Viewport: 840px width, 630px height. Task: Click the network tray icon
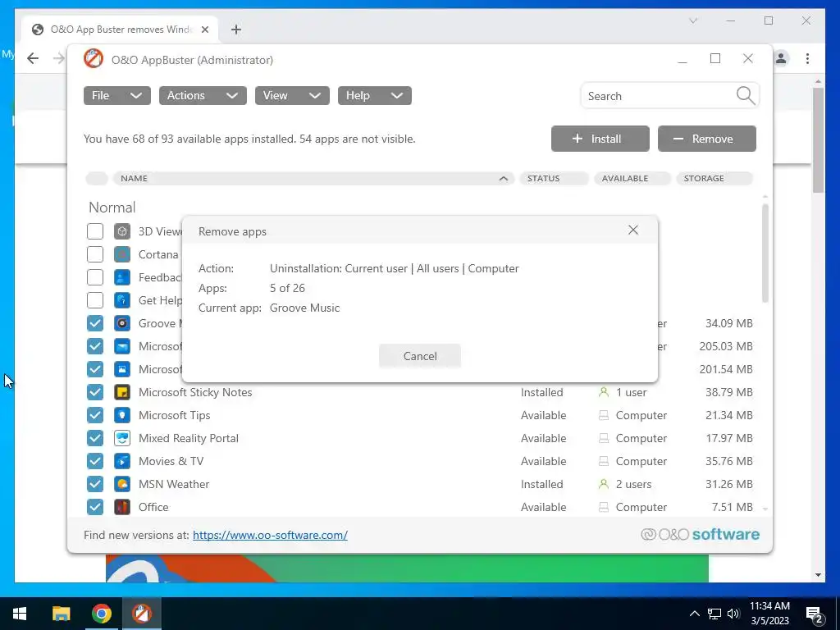coord(714,614)
